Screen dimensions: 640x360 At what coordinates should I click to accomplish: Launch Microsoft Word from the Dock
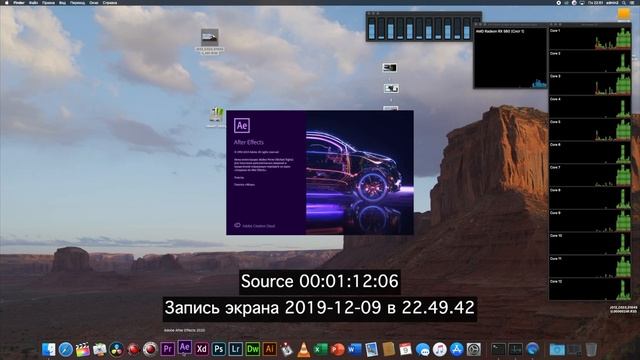354,349
